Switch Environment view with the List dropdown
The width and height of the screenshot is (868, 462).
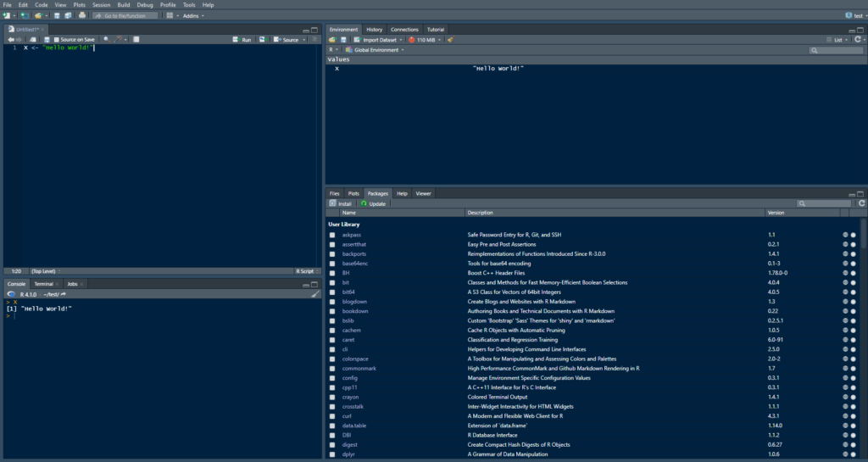coord(837,40)
